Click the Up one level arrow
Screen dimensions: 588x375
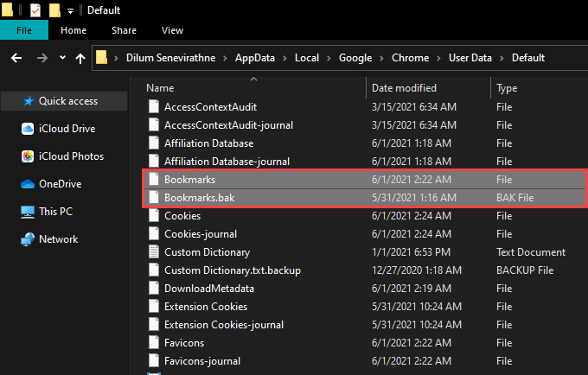point(80,58)
